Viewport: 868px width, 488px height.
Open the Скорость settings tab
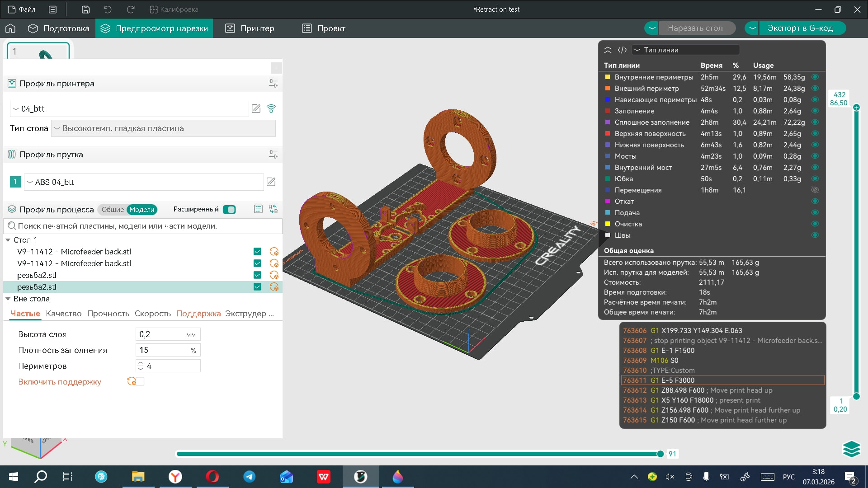(x=153, y=314)
